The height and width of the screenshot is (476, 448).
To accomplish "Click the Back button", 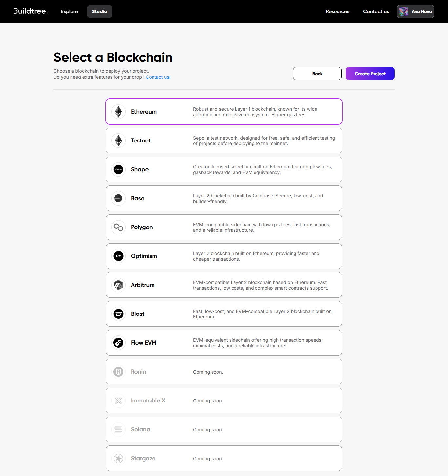I will coord(317,74).
